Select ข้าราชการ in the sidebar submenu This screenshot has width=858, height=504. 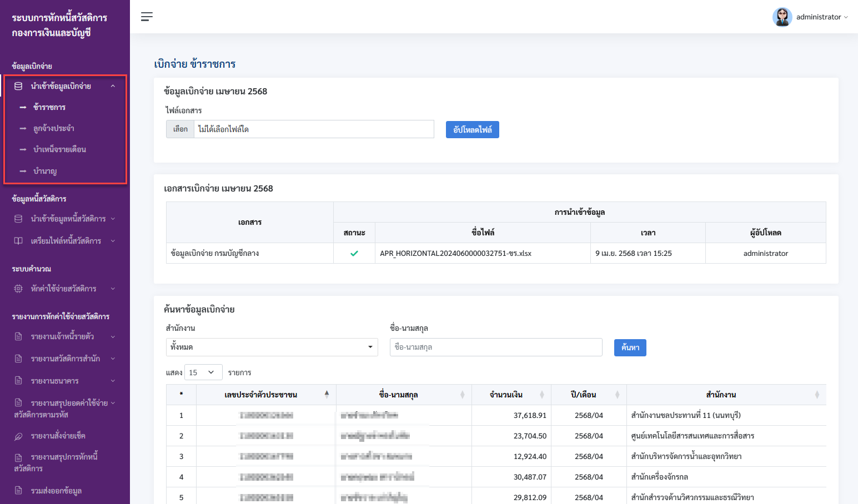(x=49, y=107)
